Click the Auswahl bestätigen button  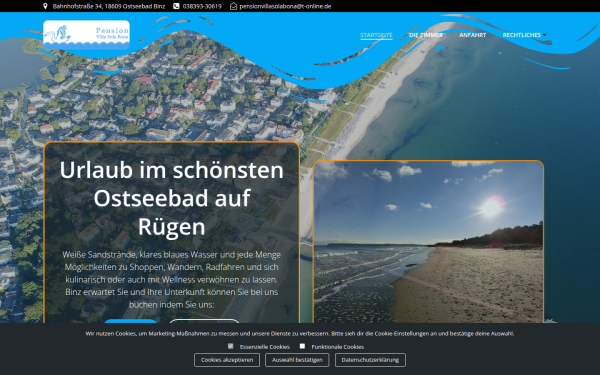coord(297,360)
